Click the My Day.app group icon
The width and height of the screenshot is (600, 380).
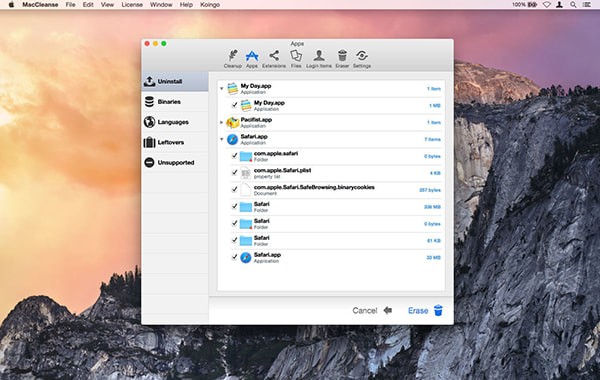[232, 88]
